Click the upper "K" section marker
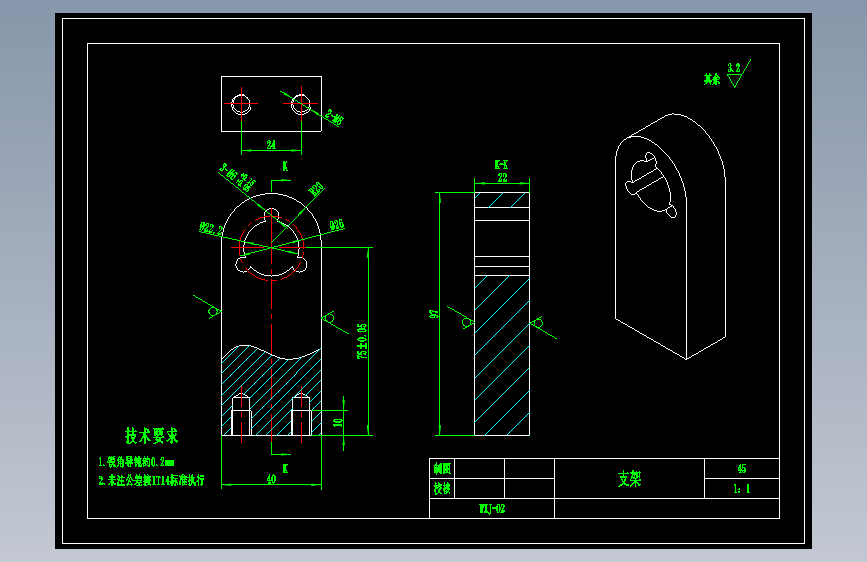This screenshot has width=867, height=562. (x=285, y=166)
